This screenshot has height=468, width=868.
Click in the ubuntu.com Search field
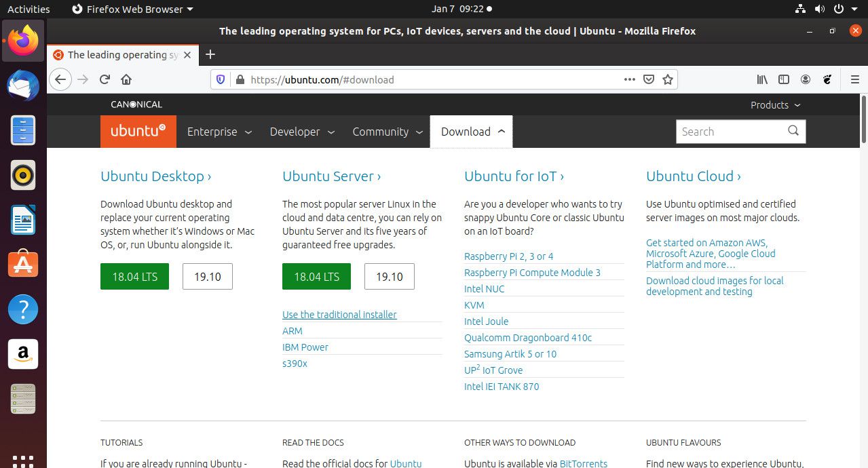point(730,132)
